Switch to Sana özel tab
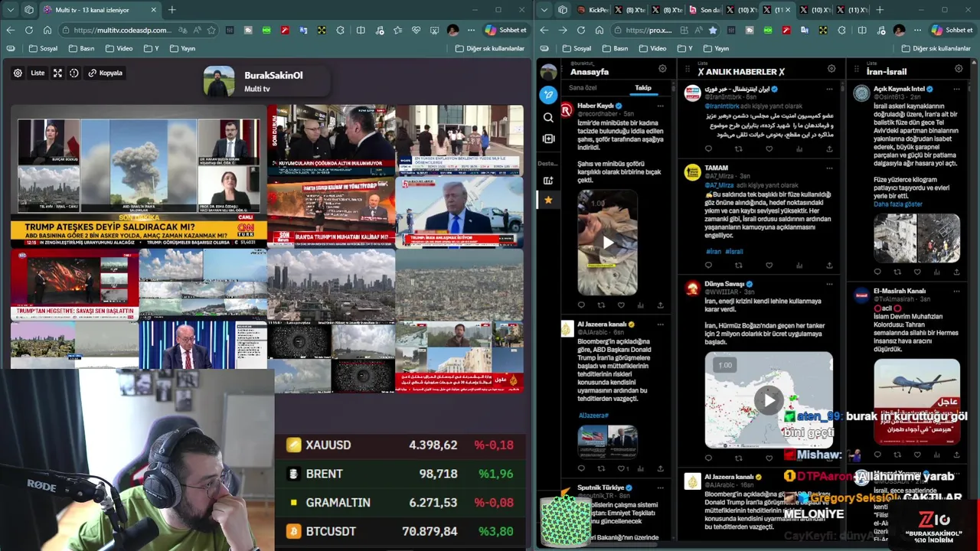Image resolution: width=980 pixels, height=551 pixels. click(x=583, y=88)
